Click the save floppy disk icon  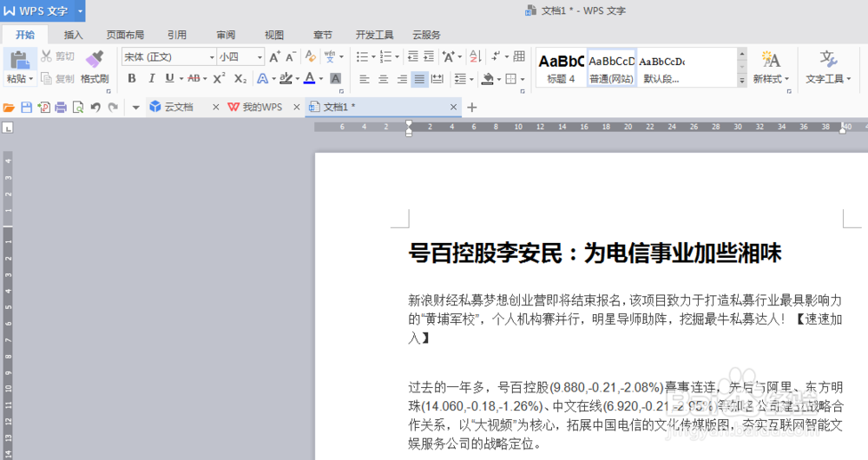26,108
